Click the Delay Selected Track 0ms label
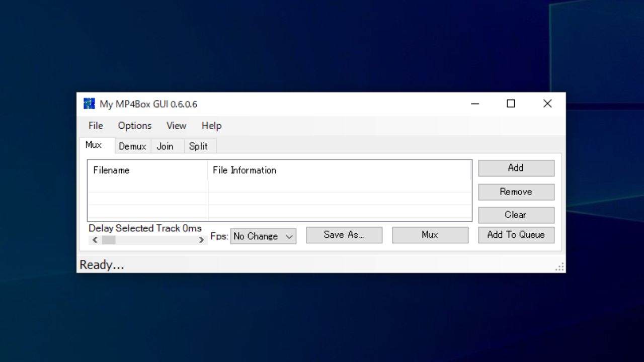 [145, 228]
